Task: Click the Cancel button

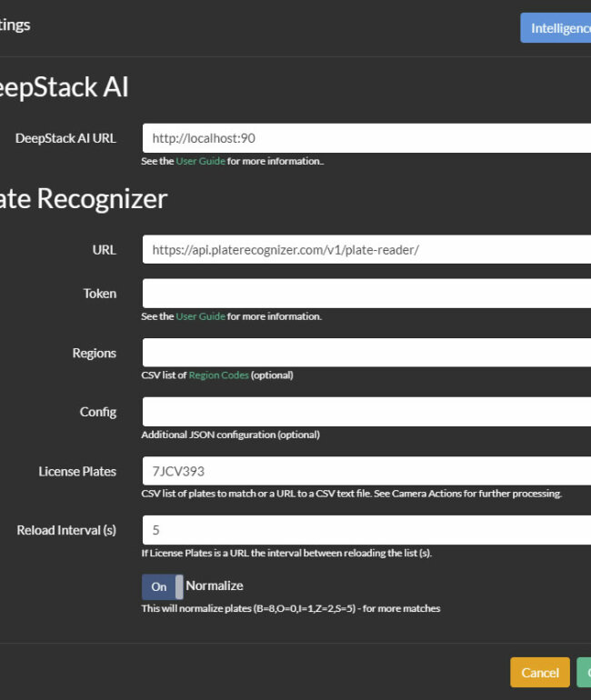Action: (540, 673)
